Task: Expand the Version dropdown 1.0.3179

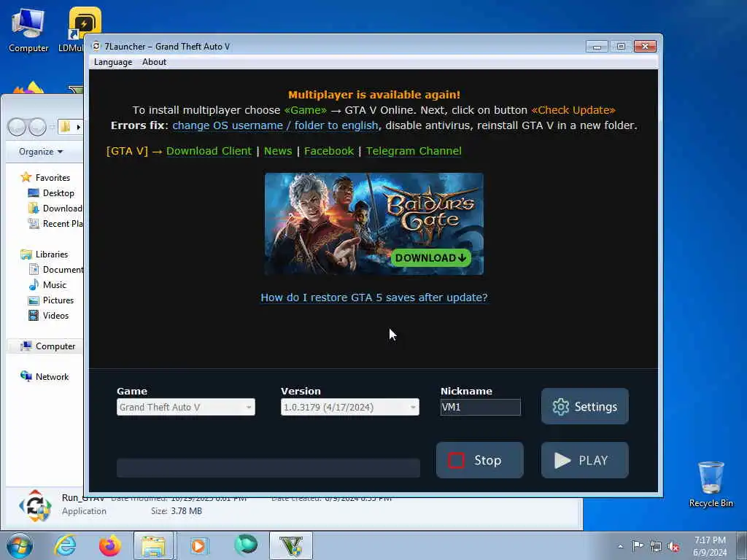Action: pos(349,407)
